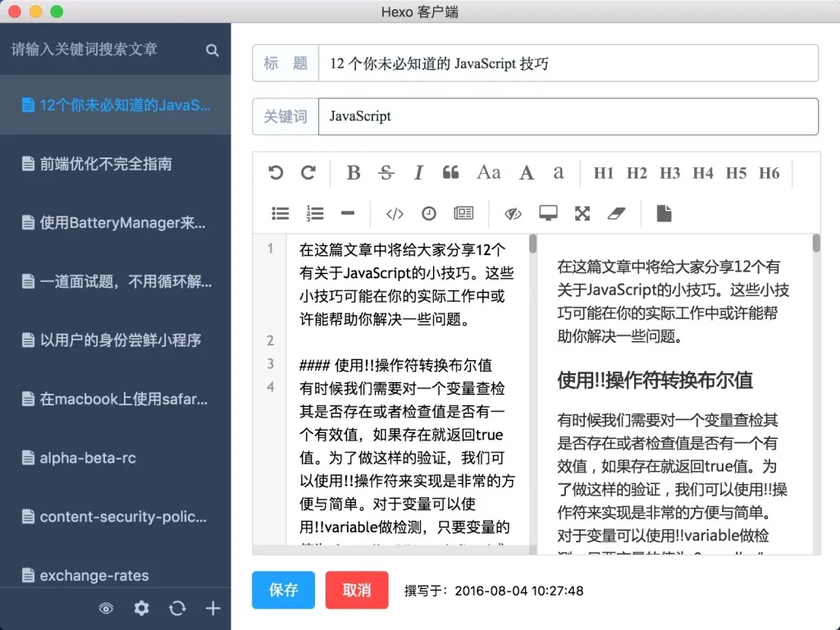Screen dimensions: 840x630
Task: Apply blockquote formatting with the quote icon
Action: (x=450, y=172)
